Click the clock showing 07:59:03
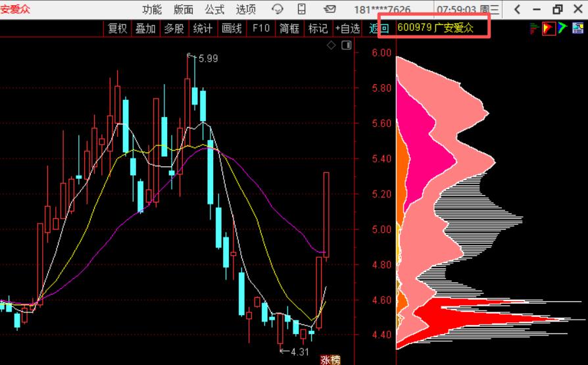 tap(456, 9)
